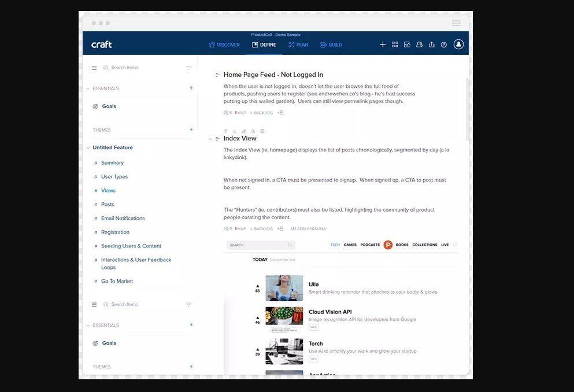Open the embedded Product Hunt mockup image
The height and width of the screenshot is (392, 574).
point(341,306)
